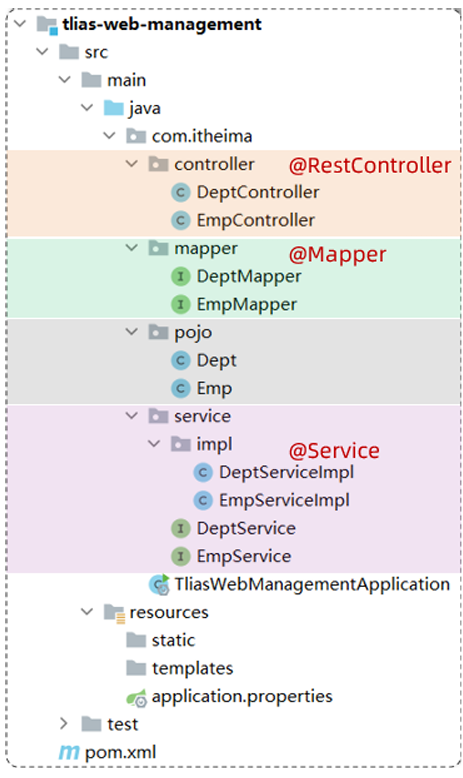Screen dimensions: 463x778
Task: Click the resources folder icon
Action: point(114,613)
